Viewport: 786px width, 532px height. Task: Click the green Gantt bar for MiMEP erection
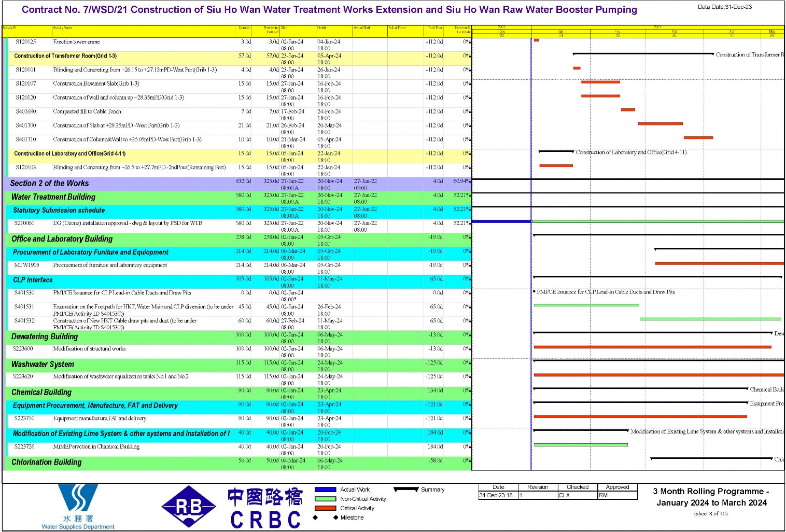(581, 444)
